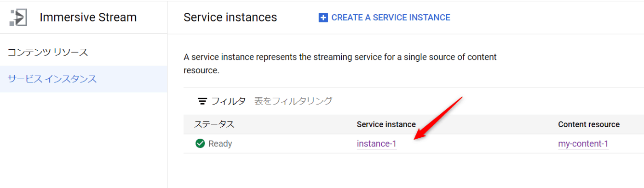The width and height of the screenshot is (644, 188).
Task: Click the Immersive Stream title text
Action: click(x=88, y=18)
